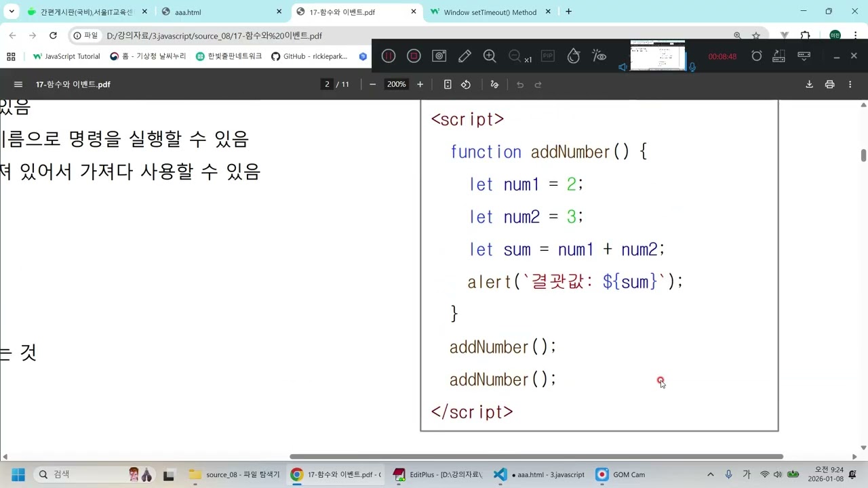Bookmark this page with the star
Viewport: 868px width, 488px height.
pyautogui.click(x=755, y=35)
